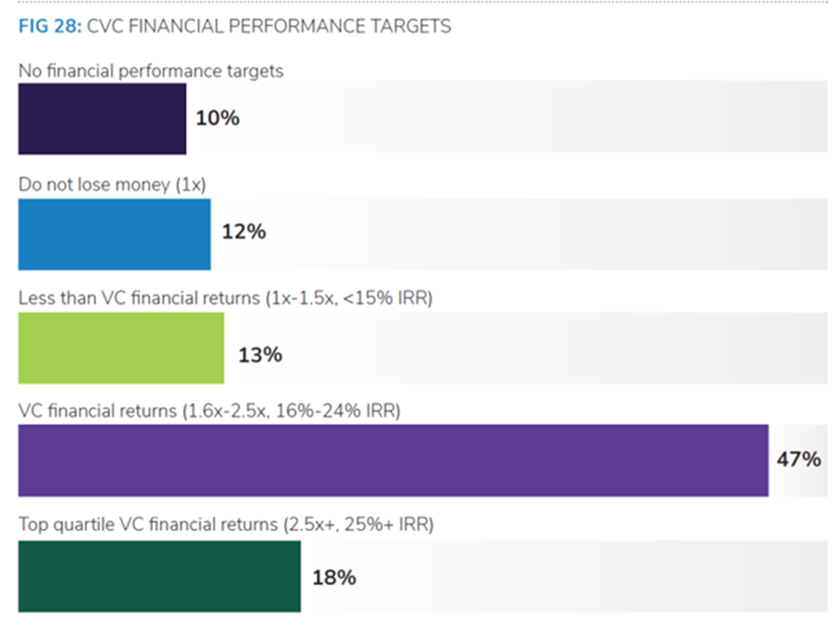Click the 13% value label
The height and width of the screenshot is (626, 840).
260,355
